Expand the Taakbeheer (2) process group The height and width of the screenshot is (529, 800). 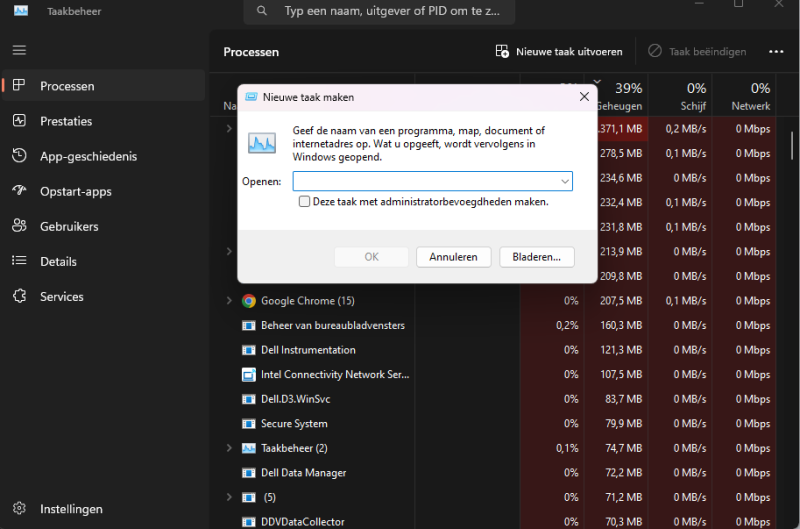pyautogui.click(x=229, y=448)
